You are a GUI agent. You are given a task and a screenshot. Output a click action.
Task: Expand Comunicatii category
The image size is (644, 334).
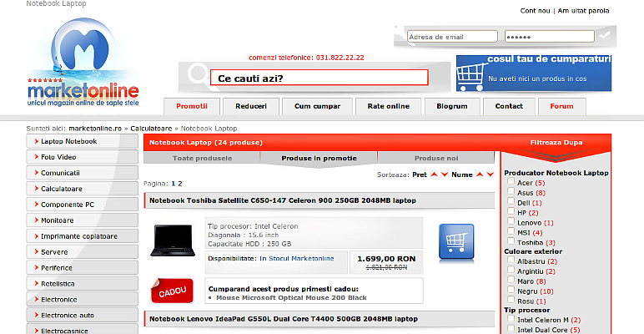82,173
